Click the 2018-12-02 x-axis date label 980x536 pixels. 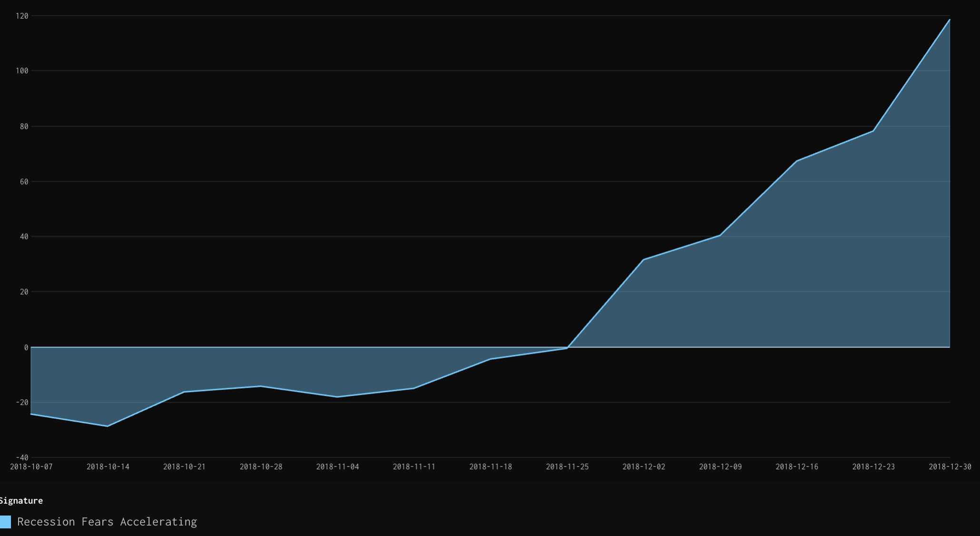[644, 467]
